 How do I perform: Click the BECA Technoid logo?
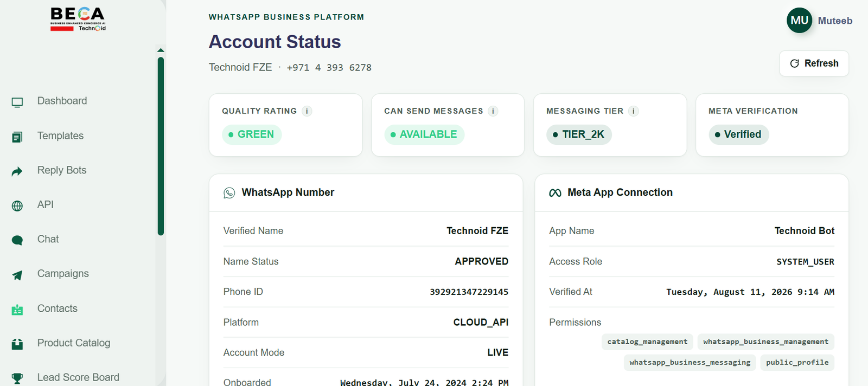pos(78,20)
